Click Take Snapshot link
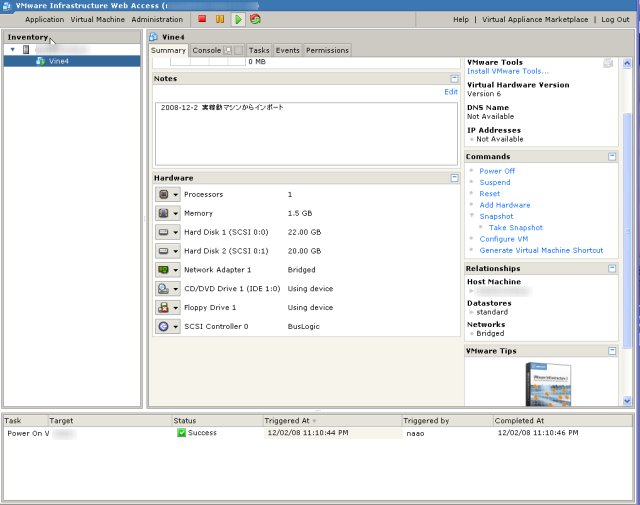The height and width of the screenshot is (505, 640). [x=516, y=227]
